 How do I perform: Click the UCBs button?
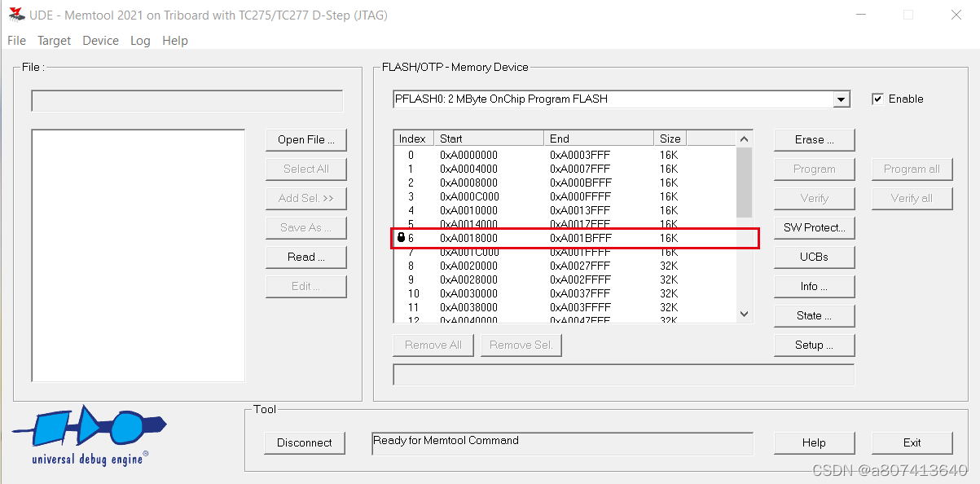(815, 257)
